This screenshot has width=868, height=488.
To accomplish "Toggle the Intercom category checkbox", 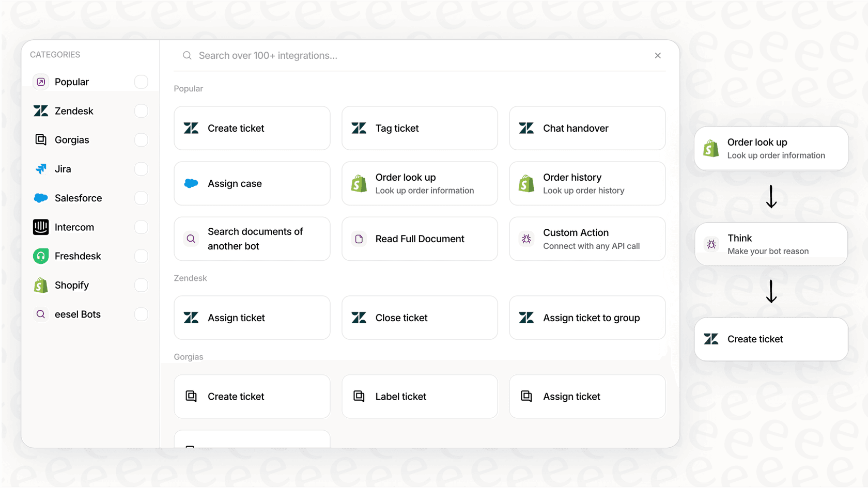I will [x=141, y=227].
